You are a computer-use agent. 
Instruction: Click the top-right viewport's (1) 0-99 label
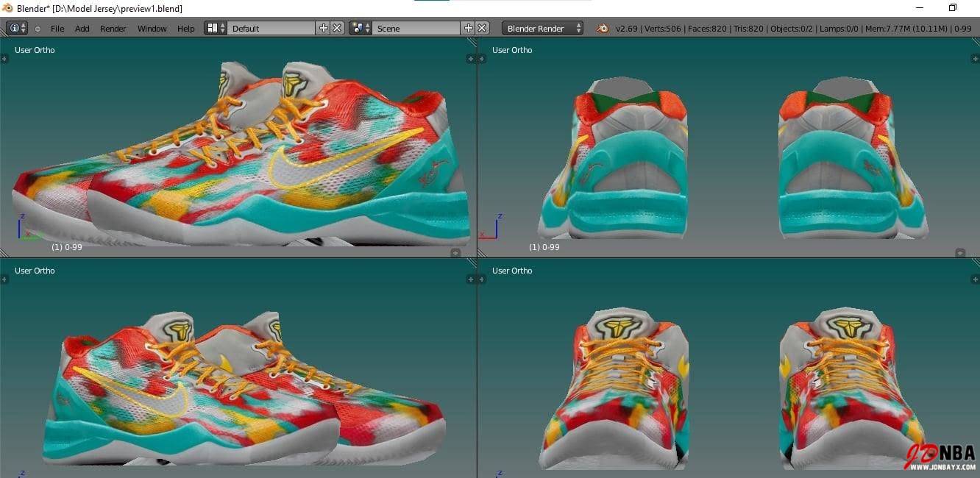tap(544, 247)
